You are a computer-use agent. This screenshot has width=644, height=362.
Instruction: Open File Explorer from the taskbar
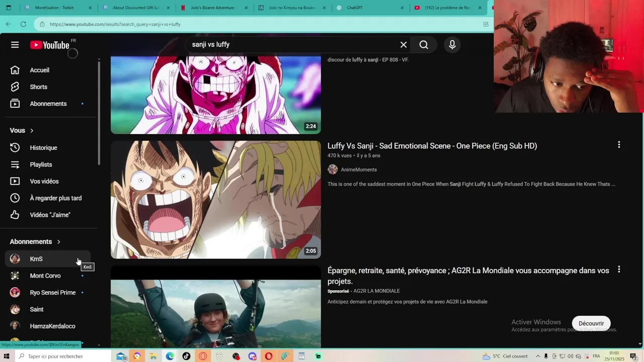pos(153,356)
